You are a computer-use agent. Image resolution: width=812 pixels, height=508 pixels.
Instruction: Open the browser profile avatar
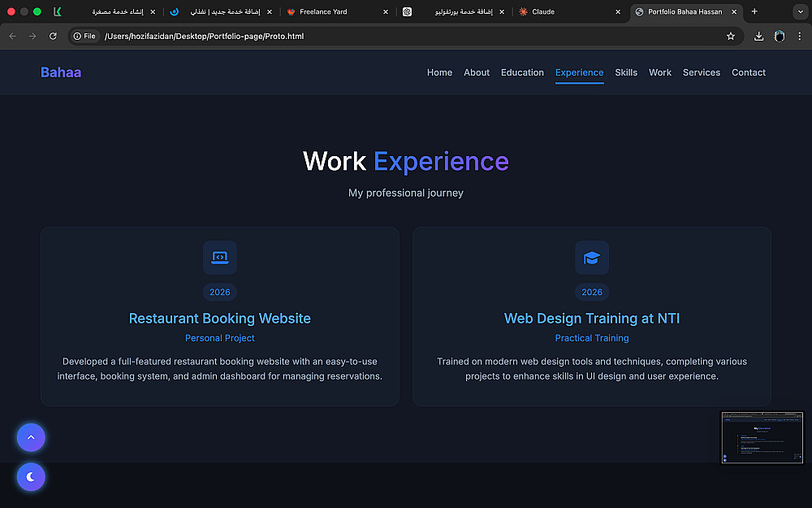pyautogui.click(x=780, y=37)
